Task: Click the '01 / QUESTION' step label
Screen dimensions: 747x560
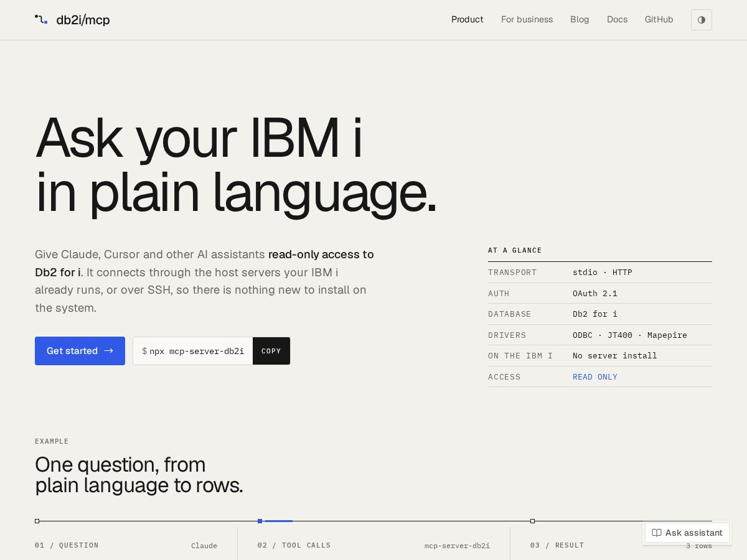Action: [67, 545]
